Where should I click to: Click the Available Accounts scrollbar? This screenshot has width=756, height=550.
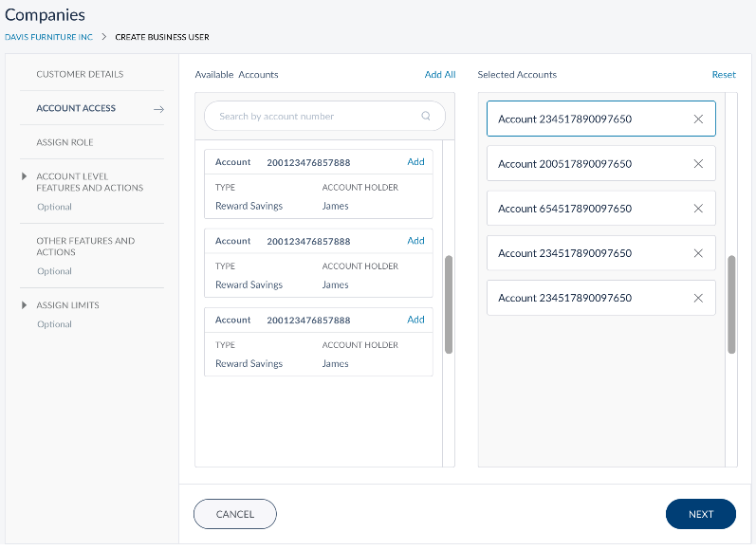point(448,303)
